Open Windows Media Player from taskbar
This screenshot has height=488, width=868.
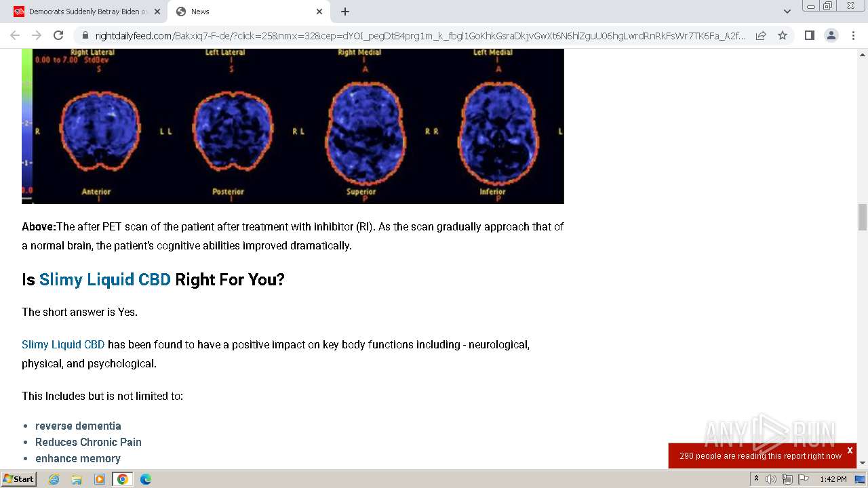[x=100, y=479]
